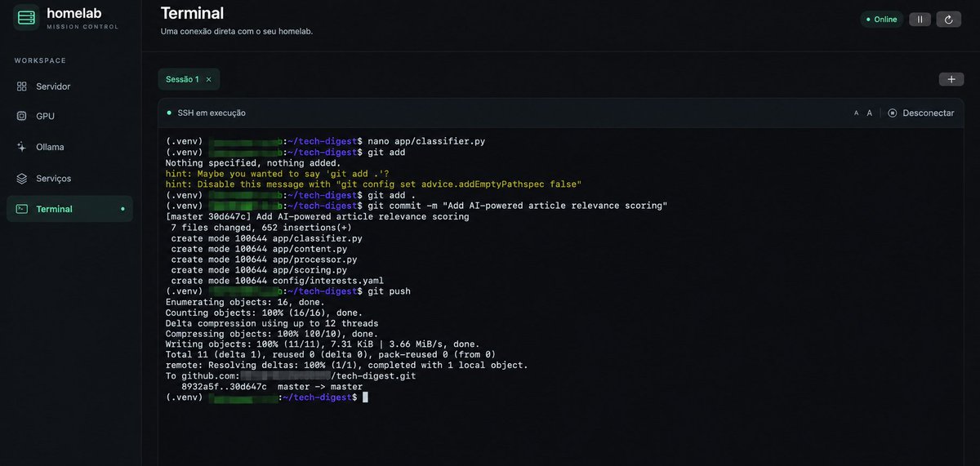Image resolution: width=980 pixels, height=466 pixels.
Task: Click the WORKSPACE section label
Action: pos(40,60)
